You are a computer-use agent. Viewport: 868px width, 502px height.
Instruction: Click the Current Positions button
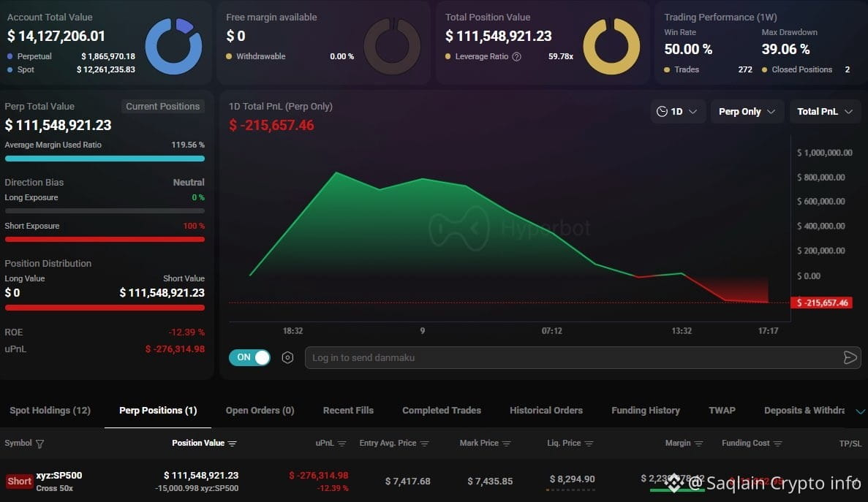point(163,106)
